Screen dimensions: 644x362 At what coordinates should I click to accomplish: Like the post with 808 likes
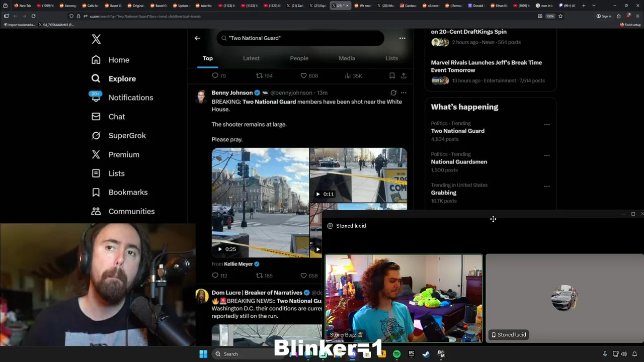(309, 76)
